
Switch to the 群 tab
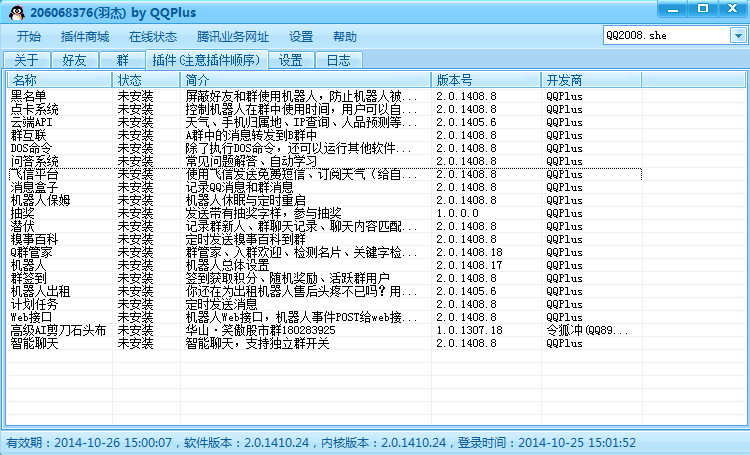[x=122, y=60]
